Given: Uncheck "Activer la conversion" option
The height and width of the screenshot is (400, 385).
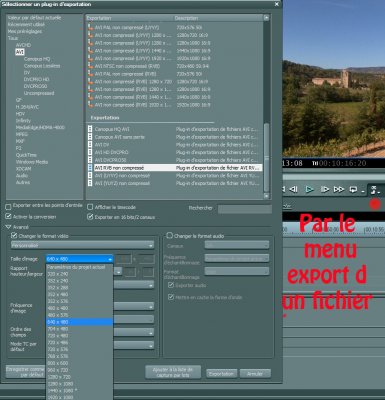Looking at the screenshot, I should point(8,217).
